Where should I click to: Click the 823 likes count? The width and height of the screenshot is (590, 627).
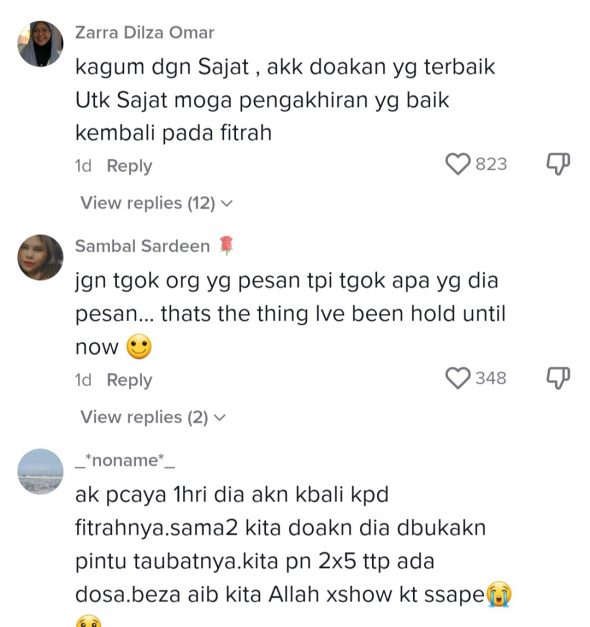[491, 164]
